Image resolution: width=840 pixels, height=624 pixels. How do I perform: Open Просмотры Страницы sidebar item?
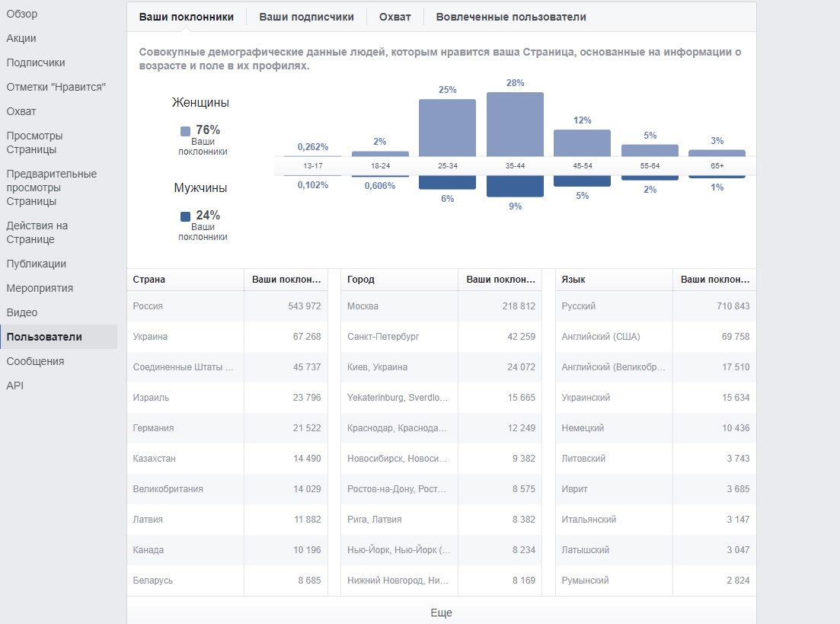tap(34, 142)
